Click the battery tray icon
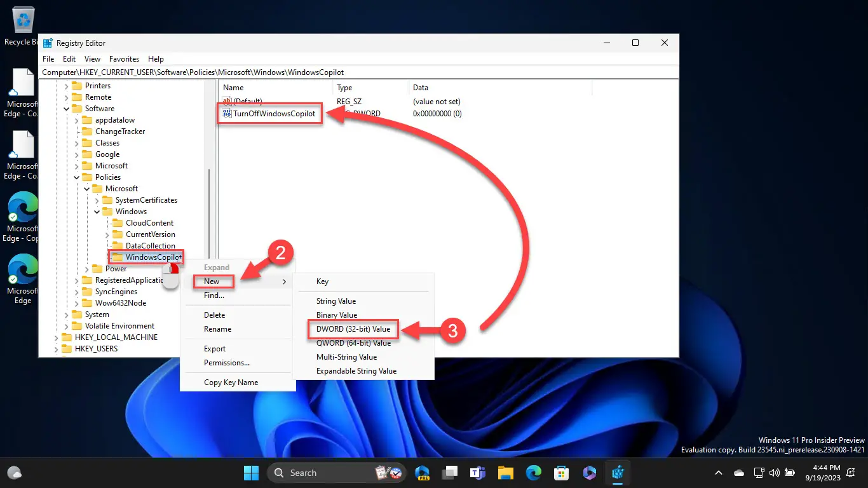The height and width of the screenshot is (488, 868). (790, 473)
